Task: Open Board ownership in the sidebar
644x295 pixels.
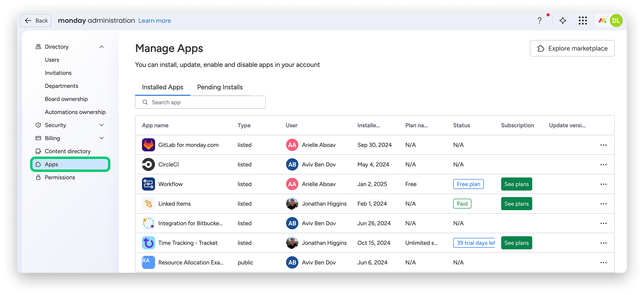Action: click(x=66, y=99)
